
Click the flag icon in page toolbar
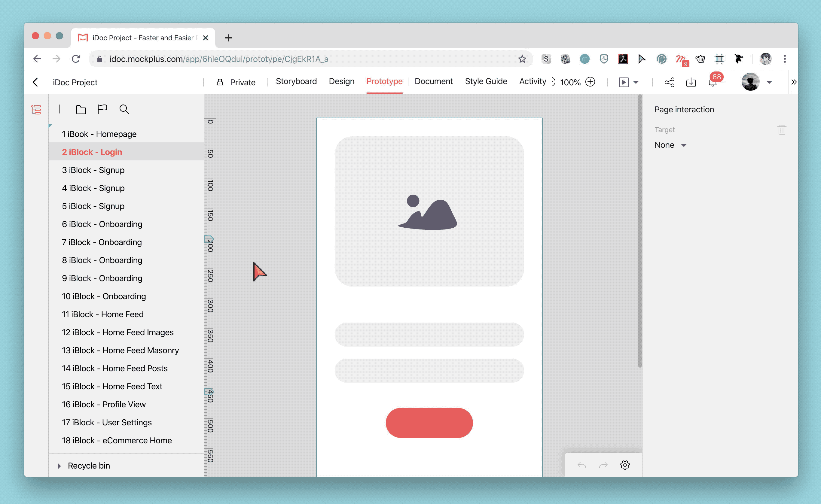coord(102,109)
